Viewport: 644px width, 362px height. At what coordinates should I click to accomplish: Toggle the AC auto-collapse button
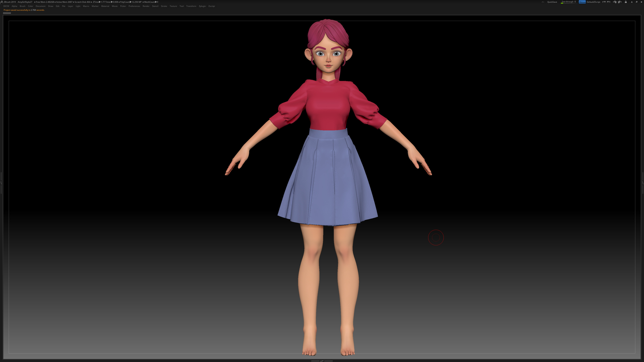tap(543, 2)
